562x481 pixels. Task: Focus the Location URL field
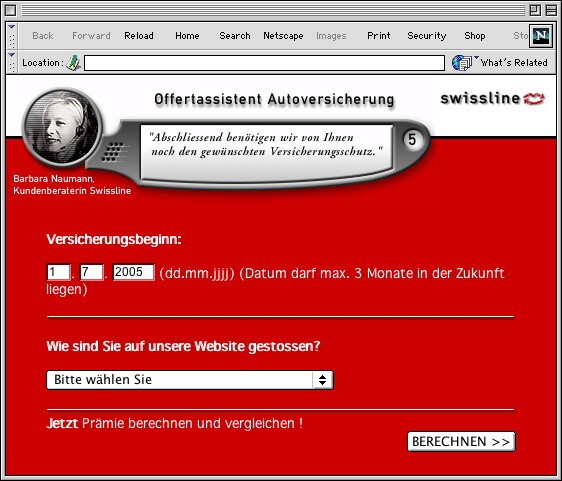[265, 63]
